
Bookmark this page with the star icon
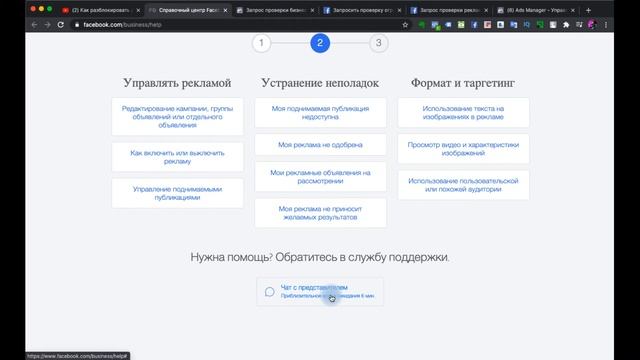click(x=405, y=25)
